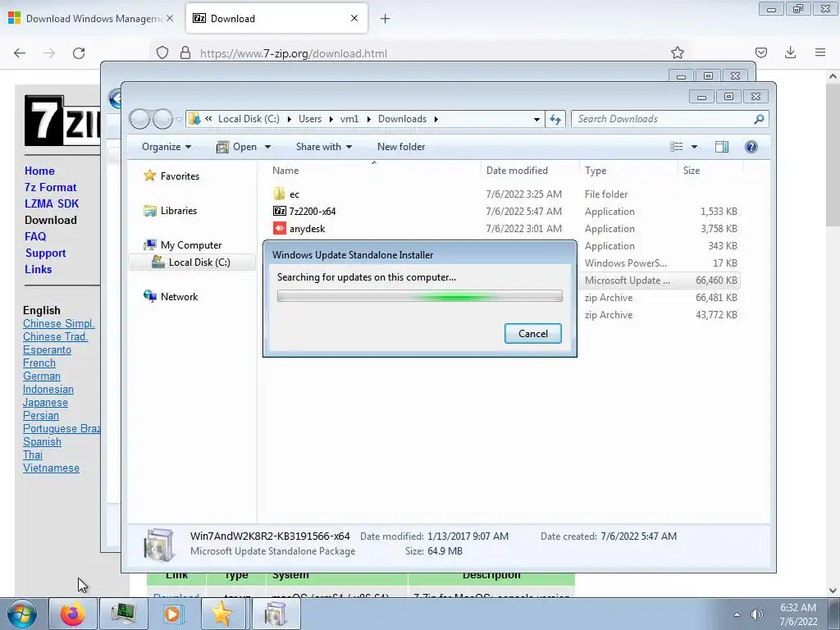Refresh the Downloads folder address
The width and height of the screenshot is (840, 630).
tap(555, 119)
